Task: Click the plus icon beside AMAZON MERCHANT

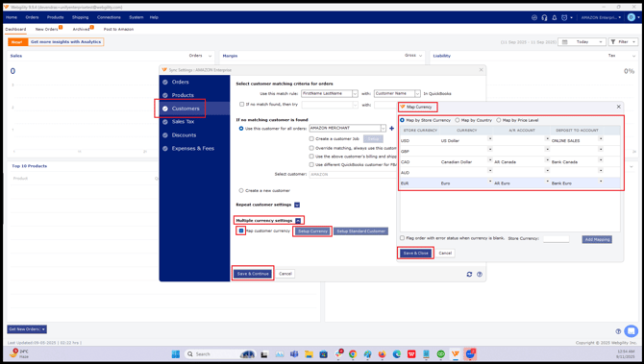Action: pos(391,128)
